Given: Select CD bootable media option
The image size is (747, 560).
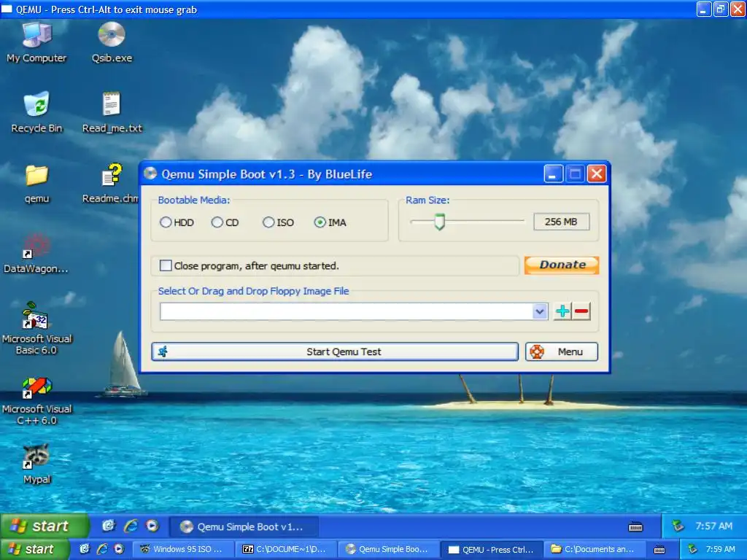Looking at the screenshot, I should (x=225, y=222).
